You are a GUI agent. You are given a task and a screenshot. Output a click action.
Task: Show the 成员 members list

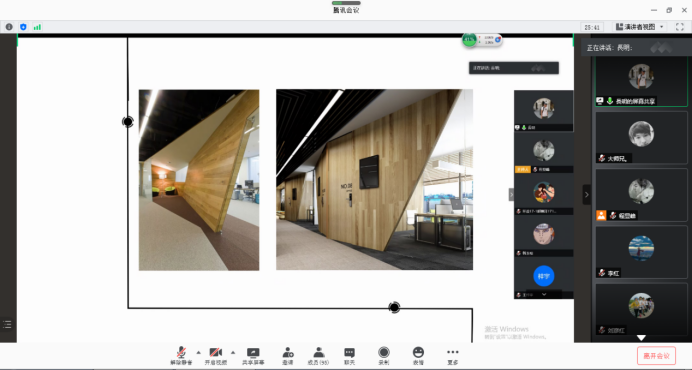[x=318, y=356]
